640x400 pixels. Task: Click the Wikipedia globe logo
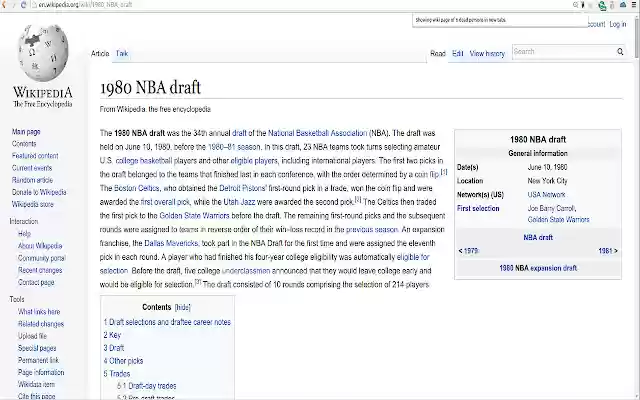[x=43, y=52]
